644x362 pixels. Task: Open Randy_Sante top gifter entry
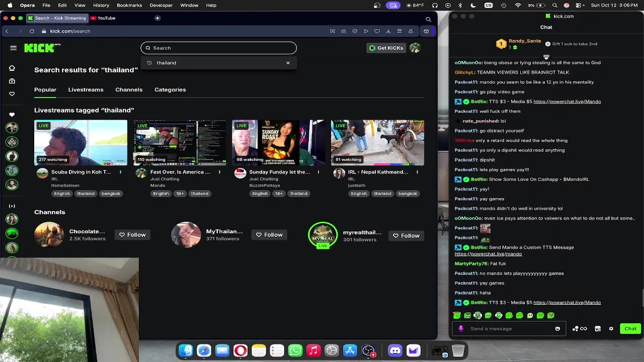[x=519, y=44]
